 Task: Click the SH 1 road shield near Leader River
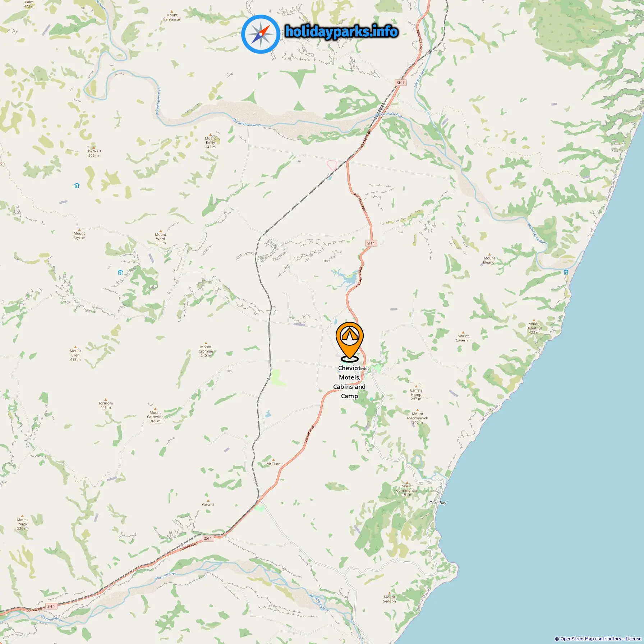[x=400, y=83]
